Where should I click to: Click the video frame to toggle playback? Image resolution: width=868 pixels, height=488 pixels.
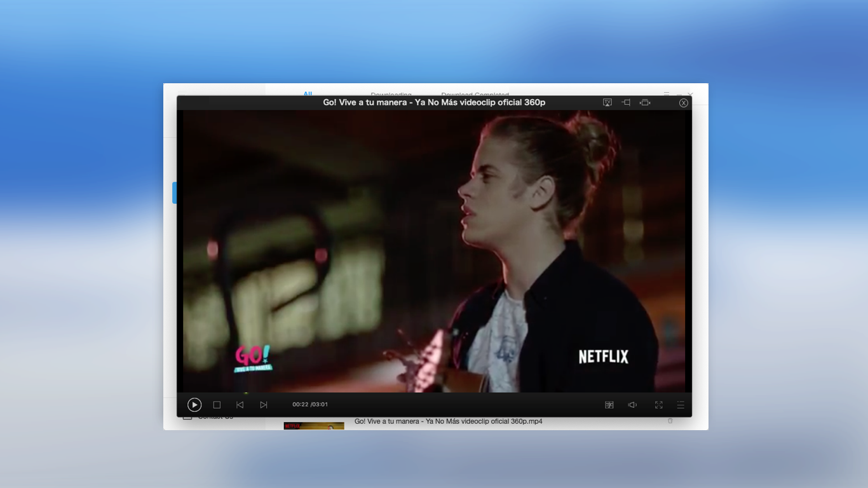pos(434,251)
